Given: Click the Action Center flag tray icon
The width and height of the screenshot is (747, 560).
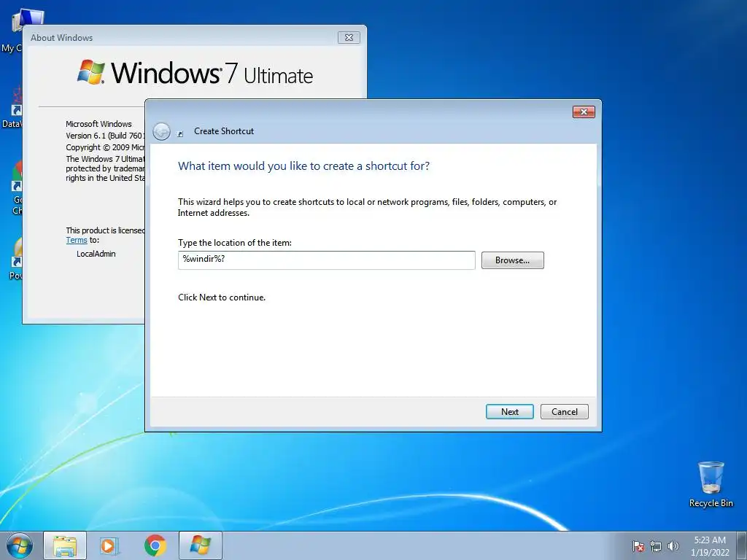Looking at the screenshot, I should pos(638,546).
